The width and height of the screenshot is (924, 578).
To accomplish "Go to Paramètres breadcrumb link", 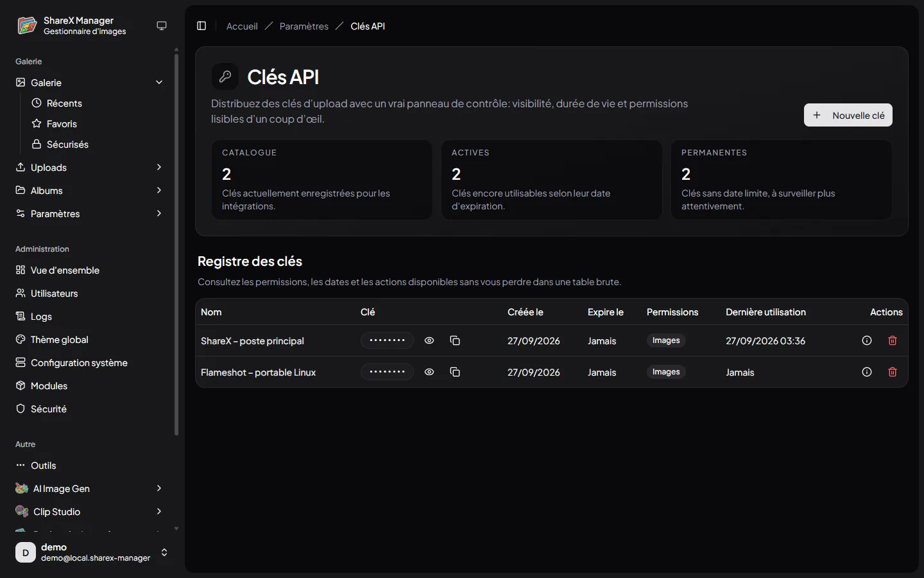I will tap(304, 26).
